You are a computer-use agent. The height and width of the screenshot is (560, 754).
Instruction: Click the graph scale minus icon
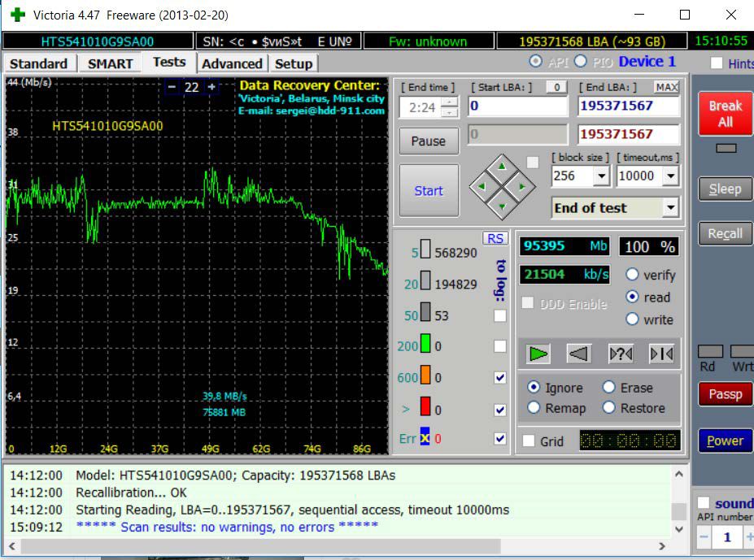pos(172,87)
